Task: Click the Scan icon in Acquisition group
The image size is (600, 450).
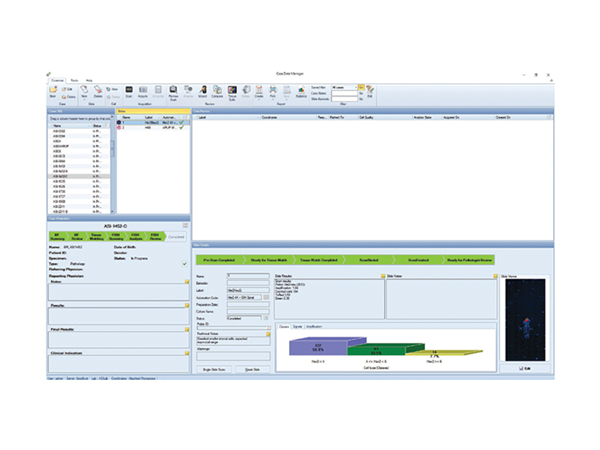Action: pos(129,92)
